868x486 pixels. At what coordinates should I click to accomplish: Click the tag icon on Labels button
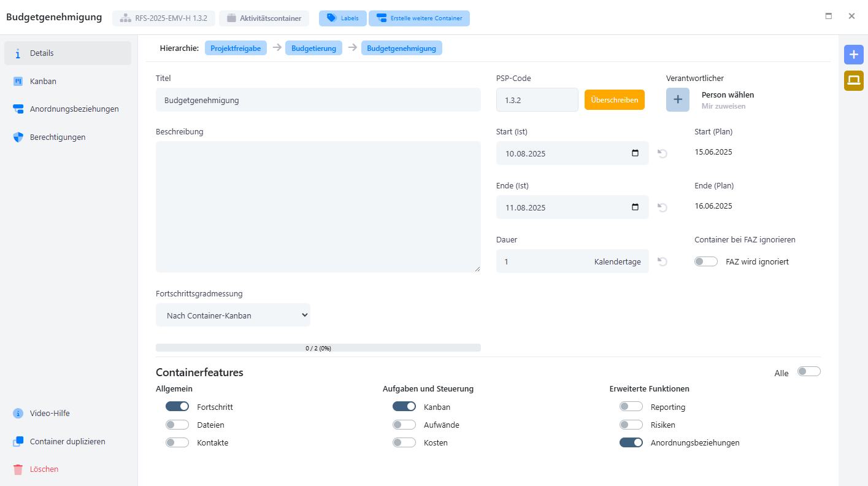click(332, 18)
